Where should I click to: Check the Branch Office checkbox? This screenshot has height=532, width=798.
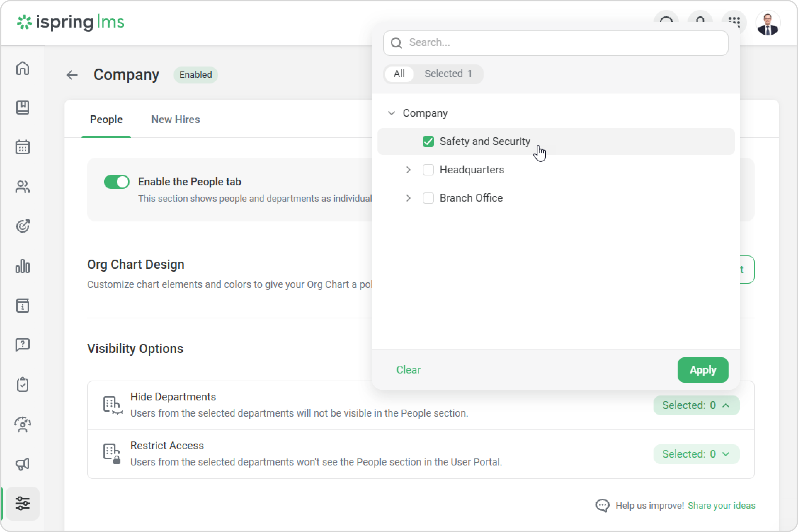tap(428, 198)
